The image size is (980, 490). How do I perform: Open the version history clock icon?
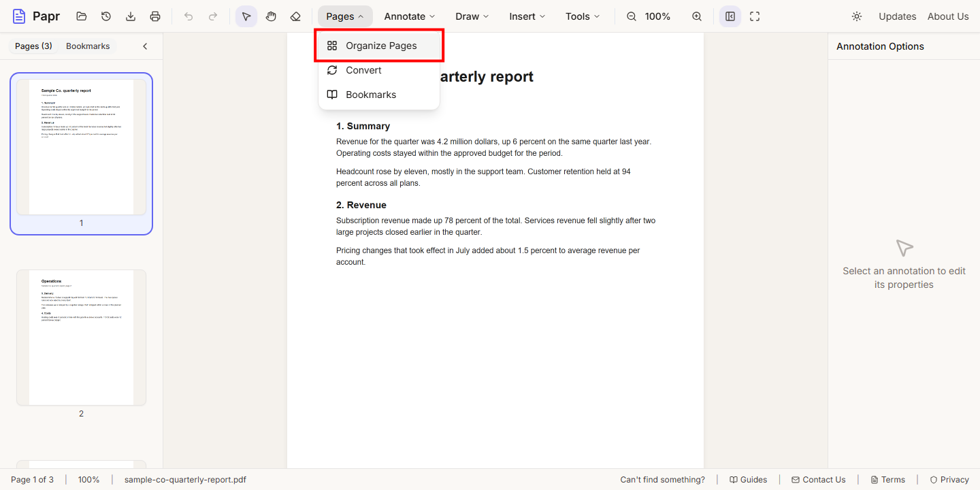(106, 16)
